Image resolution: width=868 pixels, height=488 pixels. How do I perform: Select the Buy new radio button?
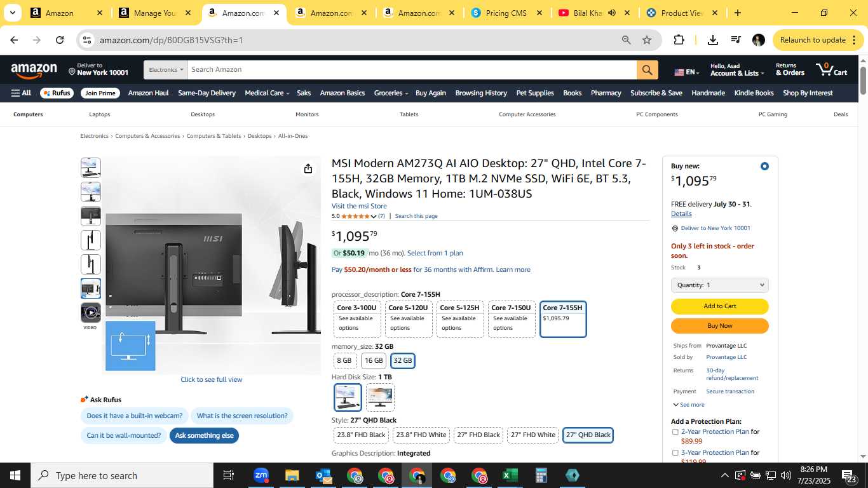(764, 166)
